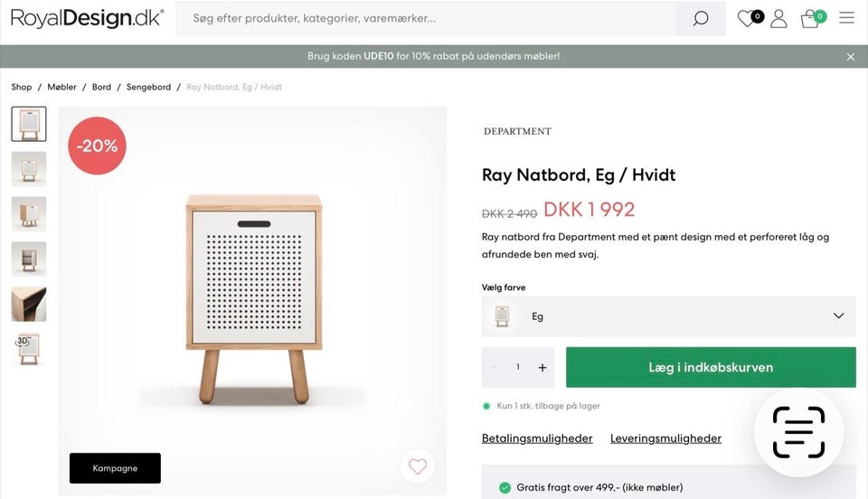The height and width of the screenshot is (499, 868).
Task: Click the Kampagne label button
Action: (x=115, y=468)
